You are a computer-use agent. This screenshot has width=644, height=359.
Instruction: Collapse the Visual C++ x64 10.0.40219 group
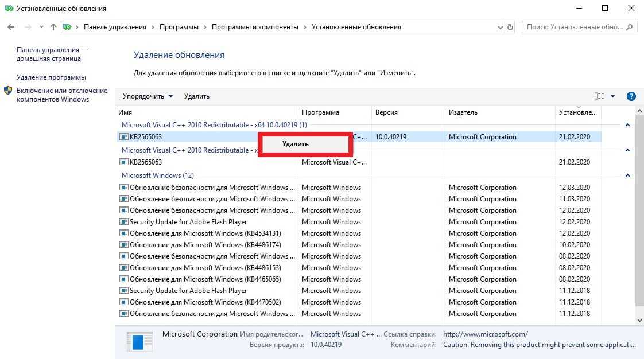[627, 125]
